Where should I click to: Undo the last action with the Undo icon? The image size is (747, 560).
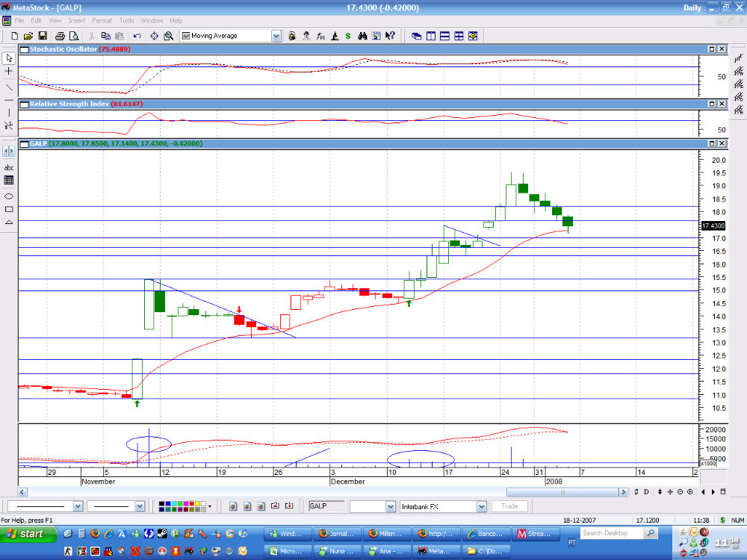tap(137, 36)
